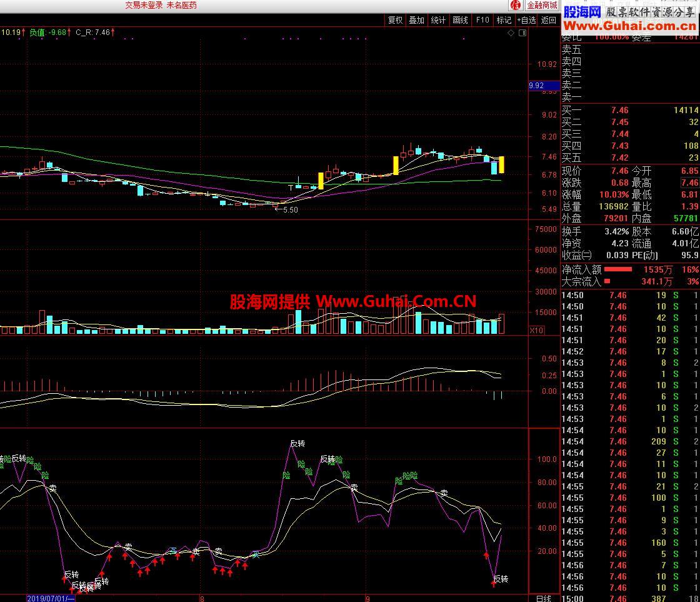This screenshot has height=602, width=700.
Task: Toggle the side panel icon beside the diamond
Action: tap(522, 33)
